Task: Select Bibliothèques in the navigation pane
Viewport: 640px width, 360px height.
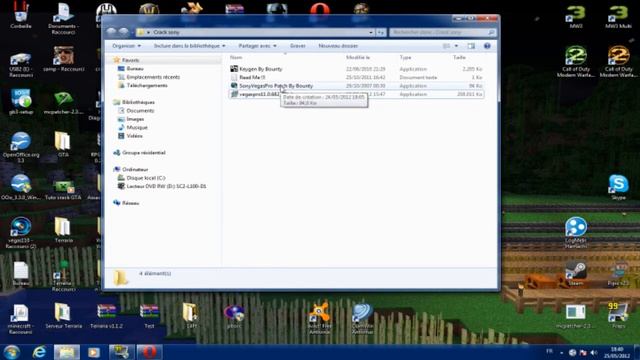Action: [x=138, y=102]
